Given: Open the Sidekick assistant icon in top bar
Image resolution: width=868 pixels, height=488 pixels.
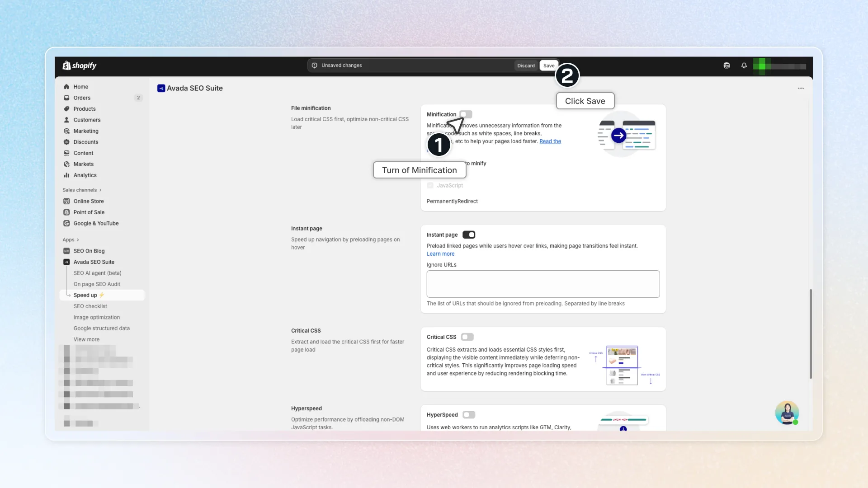Looking at the screenshot, I should point(726,66).
